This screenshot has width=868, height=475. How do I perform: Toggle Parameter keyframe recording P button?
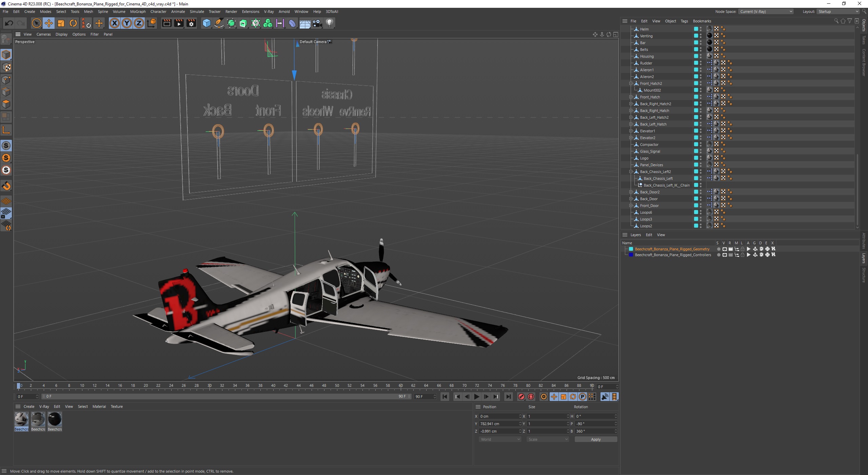click(x=582, y=397)
